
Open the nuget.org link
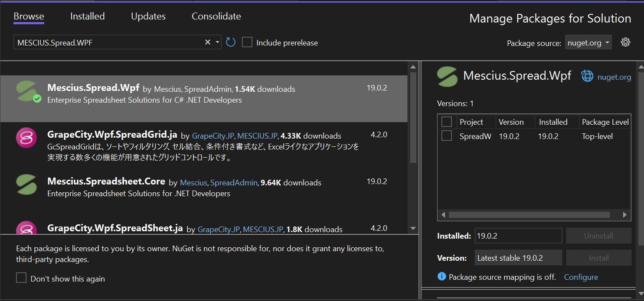point(614,77)
